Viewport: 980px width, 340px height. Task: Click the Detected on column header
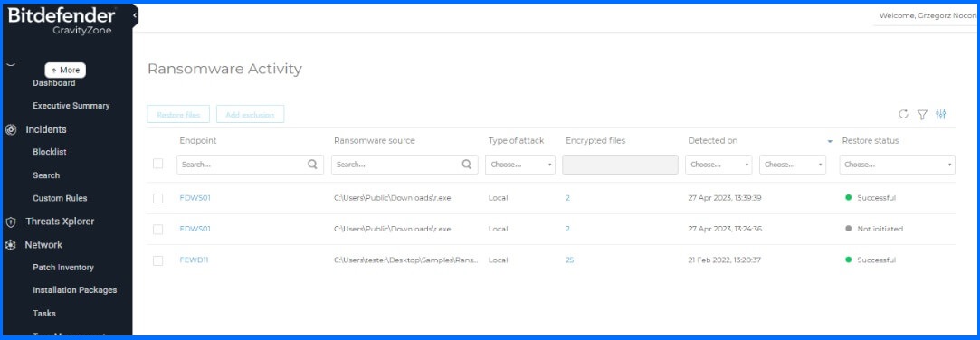[712, 141]
